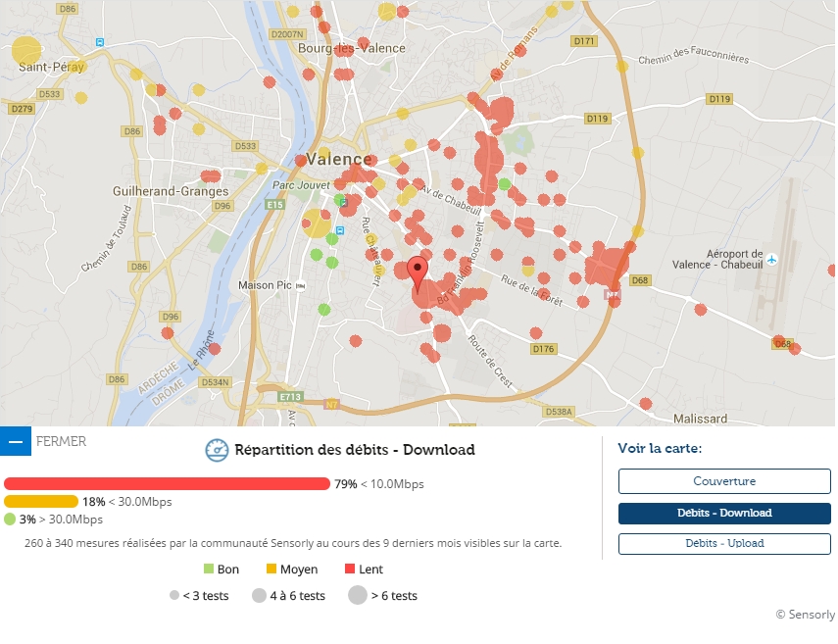
Task: Click the yellow 18% download bar
Action: 41,502
